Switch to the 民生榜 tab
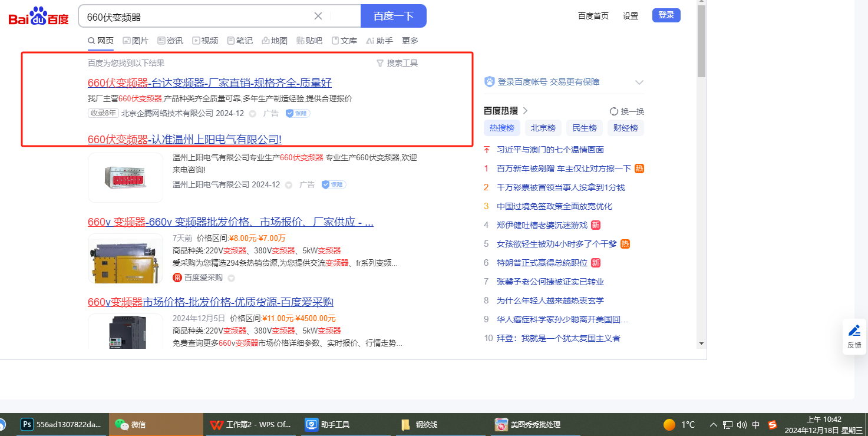Viewport: 868px width, 436px height. 585,128
